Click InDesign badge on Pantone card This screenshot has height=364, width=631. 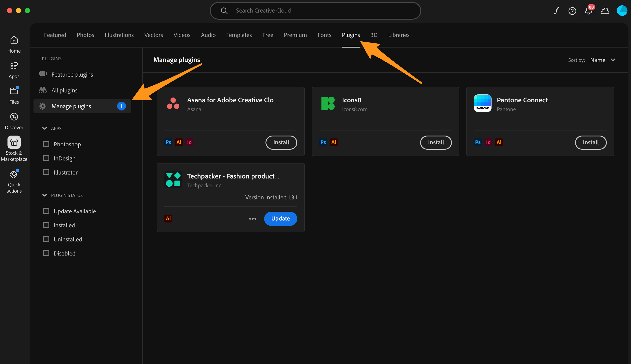[488, 142]
